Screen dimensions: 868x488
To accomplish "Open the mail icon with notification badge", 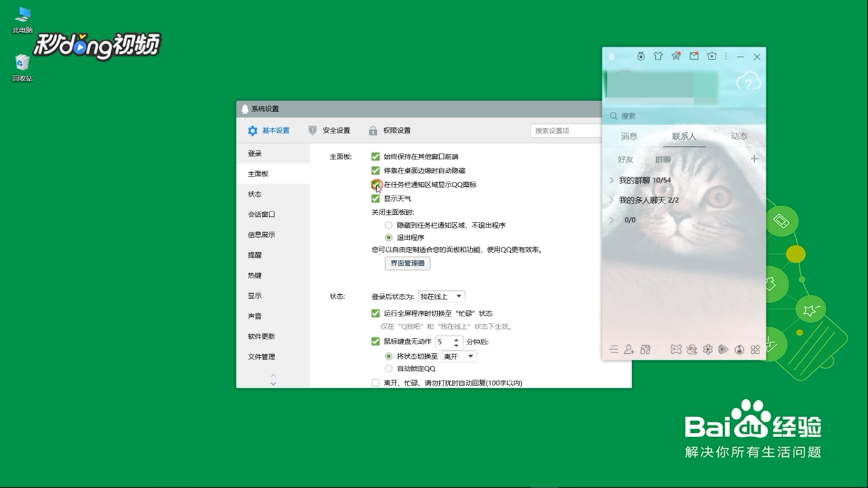I will [693, 57].
